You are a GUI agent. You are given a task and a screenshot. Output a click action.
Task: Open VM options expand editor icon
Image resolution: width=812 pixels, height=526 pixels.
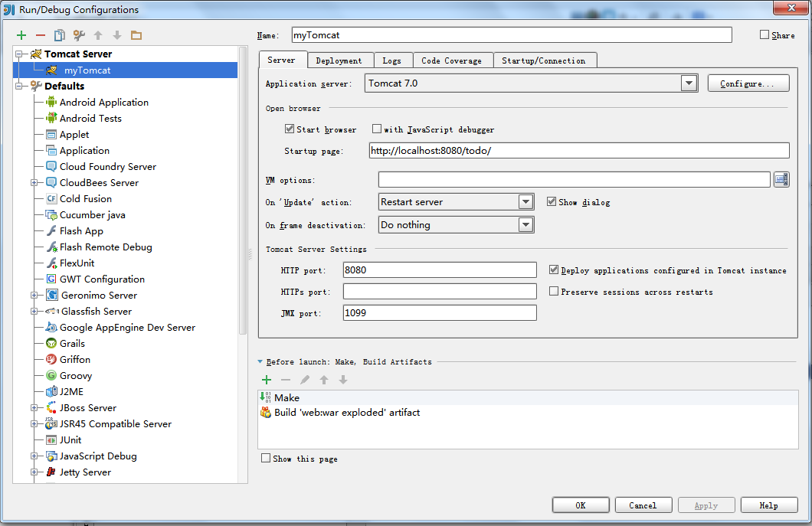tap(781, 180)
